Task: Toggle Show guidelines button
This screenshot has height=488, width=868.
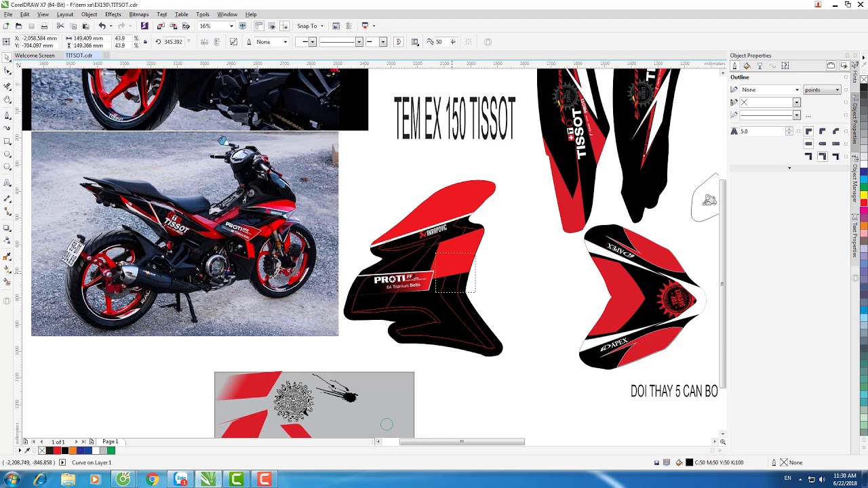Action: click(285, 26)
